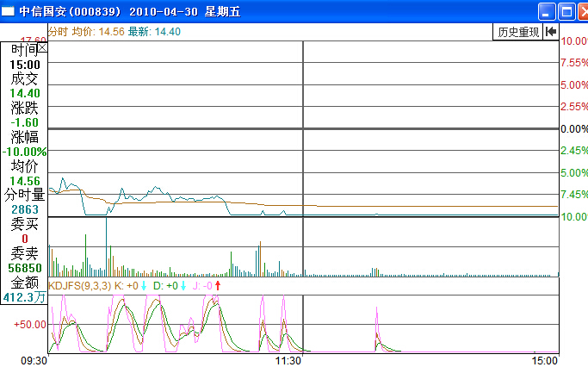This screenshot has height=367, width=588.
Task: Click the red up arrow beside J value
Action: tap(218, 285)
